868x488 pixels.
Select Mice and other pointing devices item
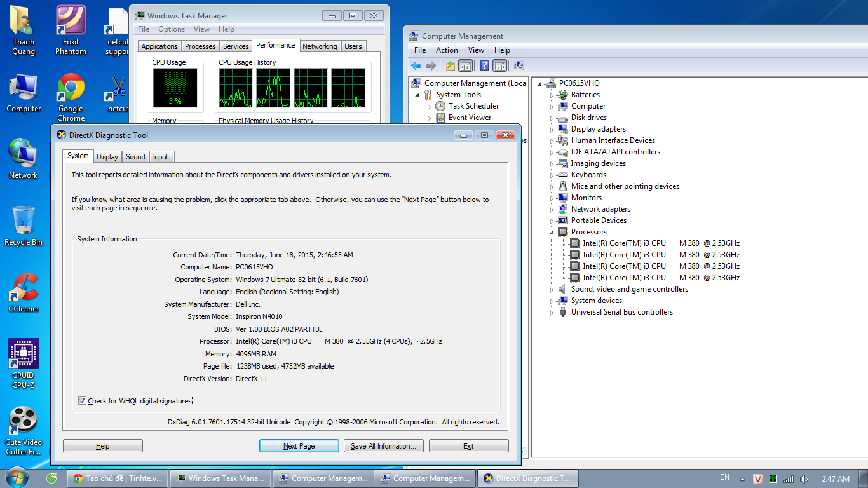pyautogui.click(x=625, y=186)
